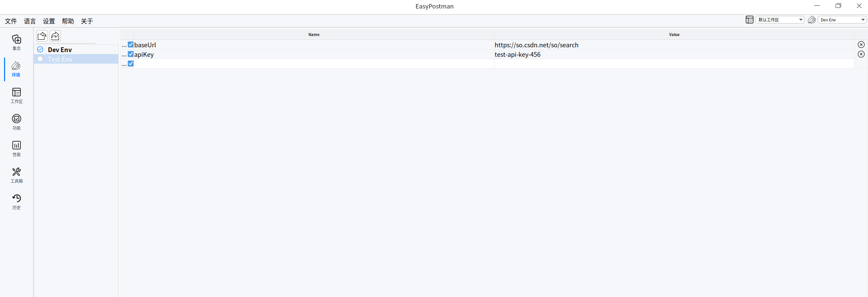Open the 工作区 workspace sidebar icon
This screenshot has width=868, height=297.
click(x=16, y=95)
